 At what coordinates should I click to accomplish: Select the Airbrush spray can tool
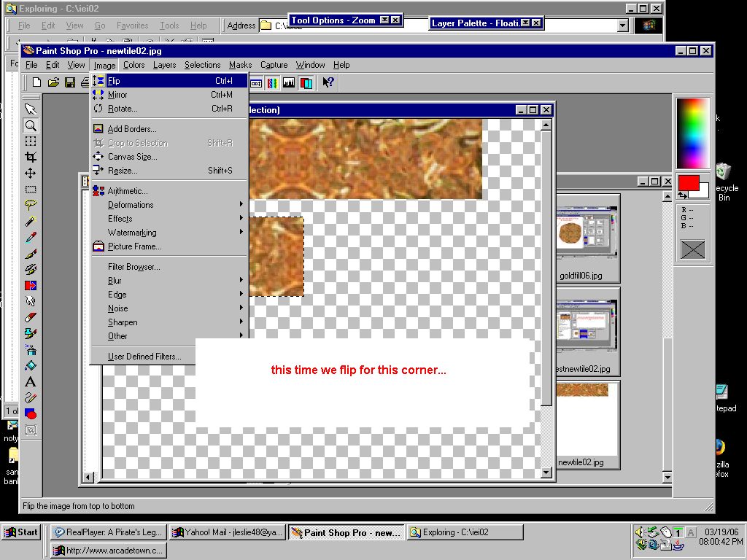pos(31,349)
